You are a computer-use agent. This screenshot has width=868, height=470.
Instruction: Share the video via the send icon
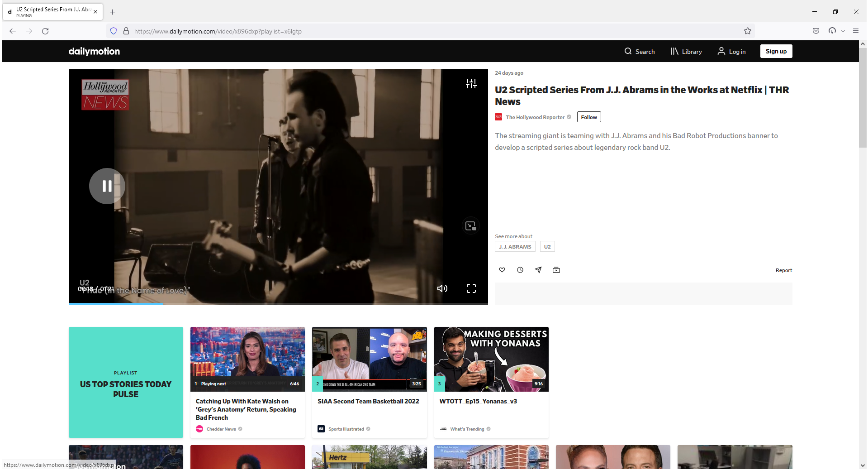(x=538, y=269)
